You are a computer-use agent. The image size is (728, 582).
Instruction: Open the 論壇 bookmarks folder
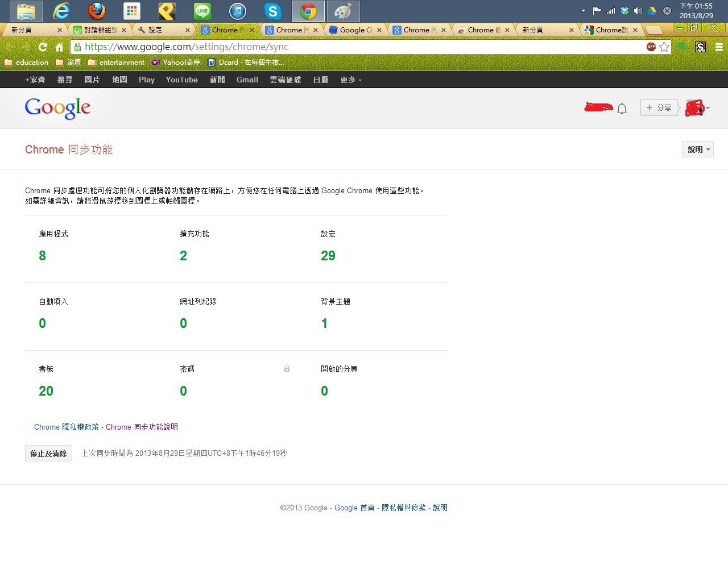[x=68, y=63]
